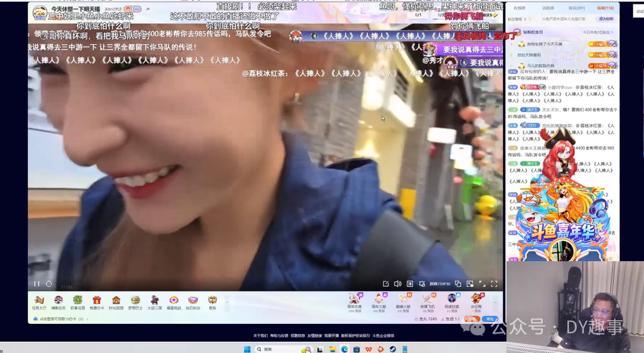Open the 原画720P30 quality selector

point(440,284)
